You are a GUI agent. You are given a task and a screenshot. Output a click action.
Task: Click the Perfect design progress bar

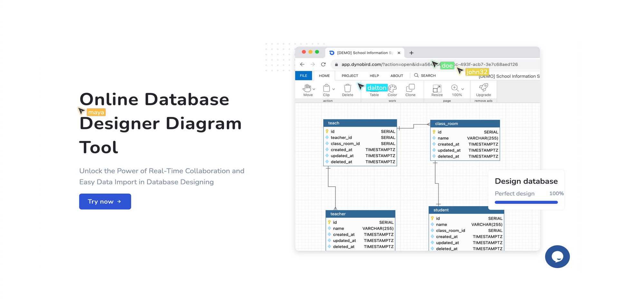[x=526, y=202]
